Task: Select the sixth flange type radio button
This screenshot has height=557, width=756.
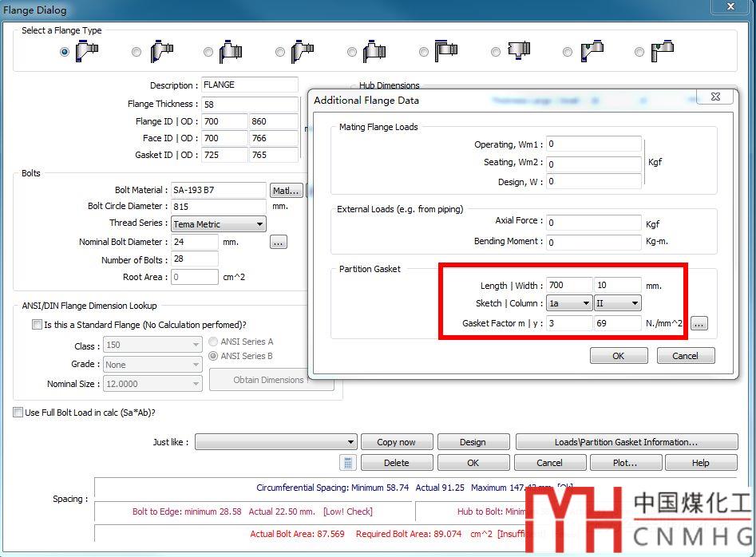Action: [424, 52]
